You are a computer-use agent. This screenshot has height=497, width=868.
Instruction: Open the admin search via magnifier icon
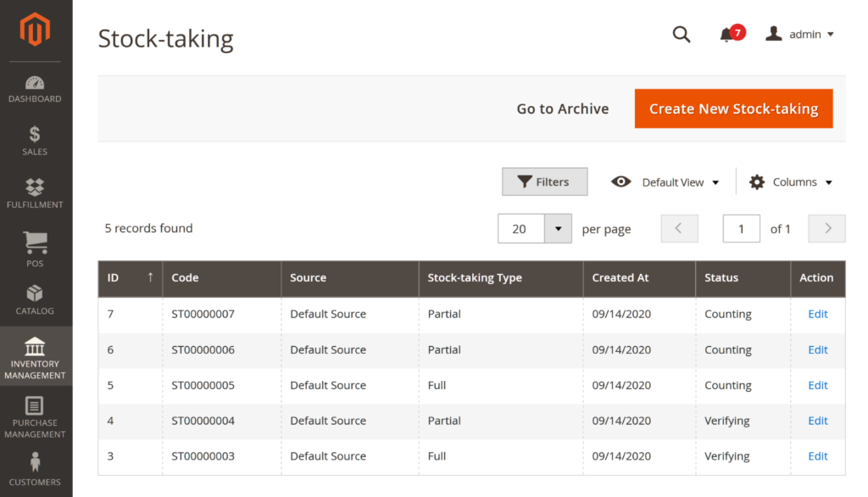click(x=682, y=34)
